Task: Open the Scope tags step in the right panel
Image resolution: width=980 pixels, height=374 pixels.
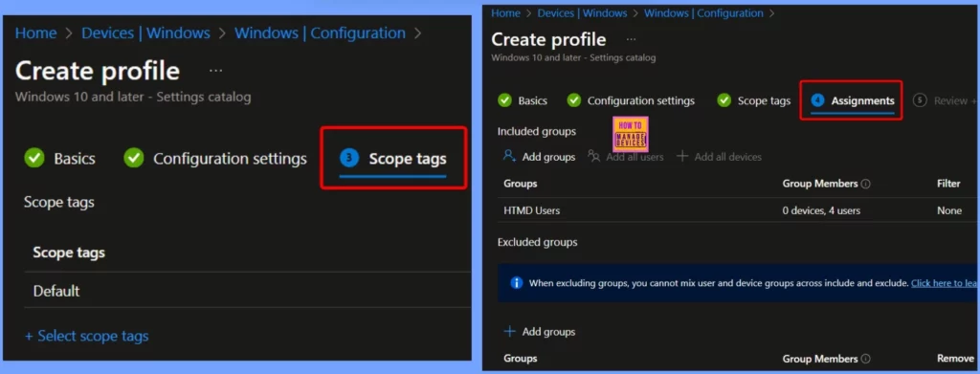Action: [x=754, y=100]
